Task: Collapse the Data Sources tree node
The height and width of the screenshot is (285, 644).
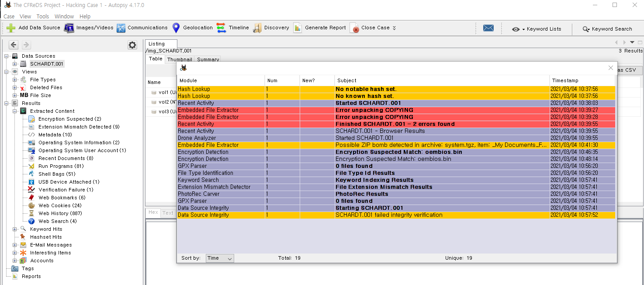Action: tap(7, 56)
